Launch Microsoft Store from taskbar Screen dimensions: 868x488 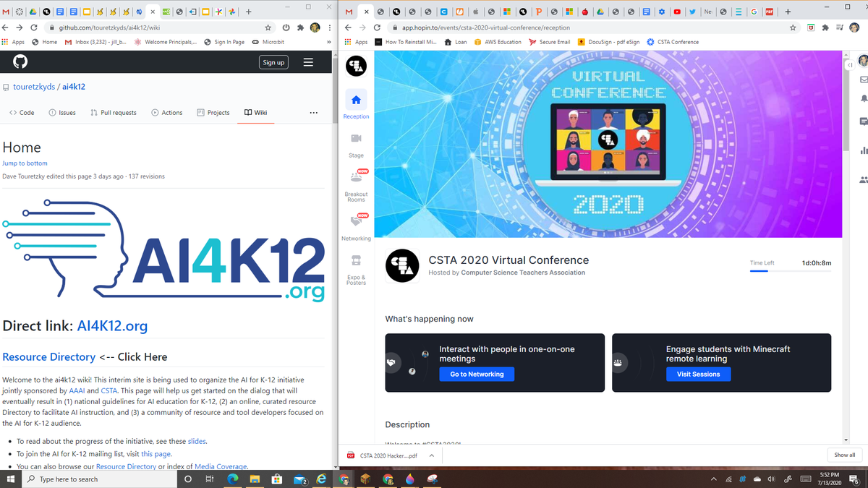(276, 479)
